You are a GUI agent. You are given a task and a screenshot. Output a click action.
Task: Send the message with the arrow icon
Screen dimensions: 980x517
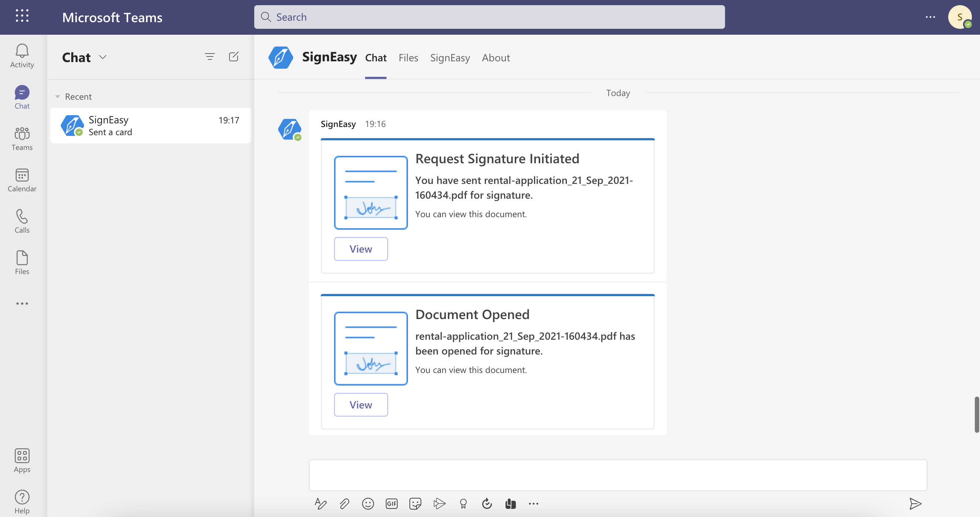[x=915, y=504]
